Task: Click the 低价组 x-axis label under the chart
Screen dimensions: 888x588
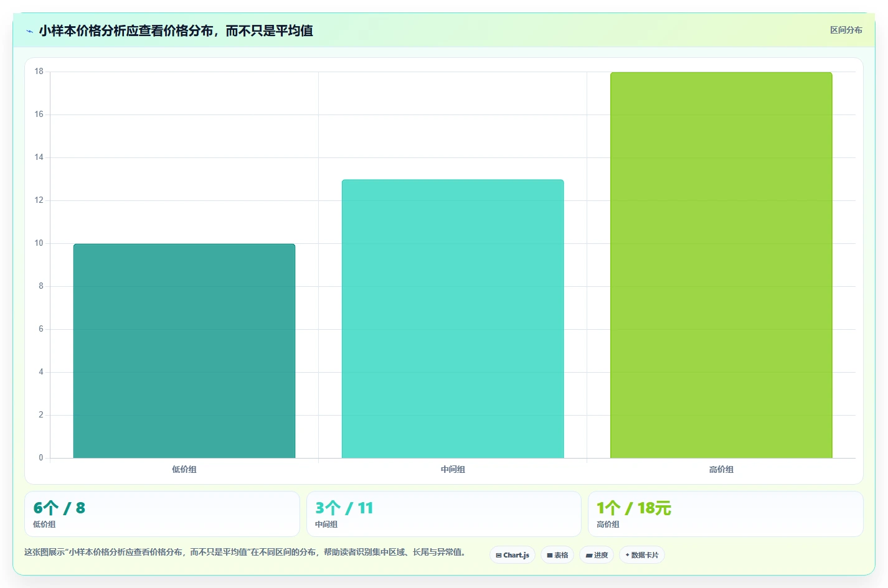Action: click(184, 469)
